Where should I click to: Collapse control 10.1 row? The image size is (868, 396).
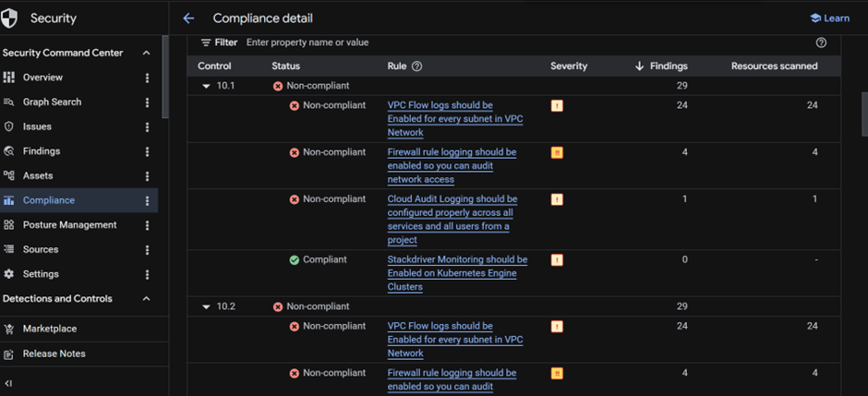207,86
